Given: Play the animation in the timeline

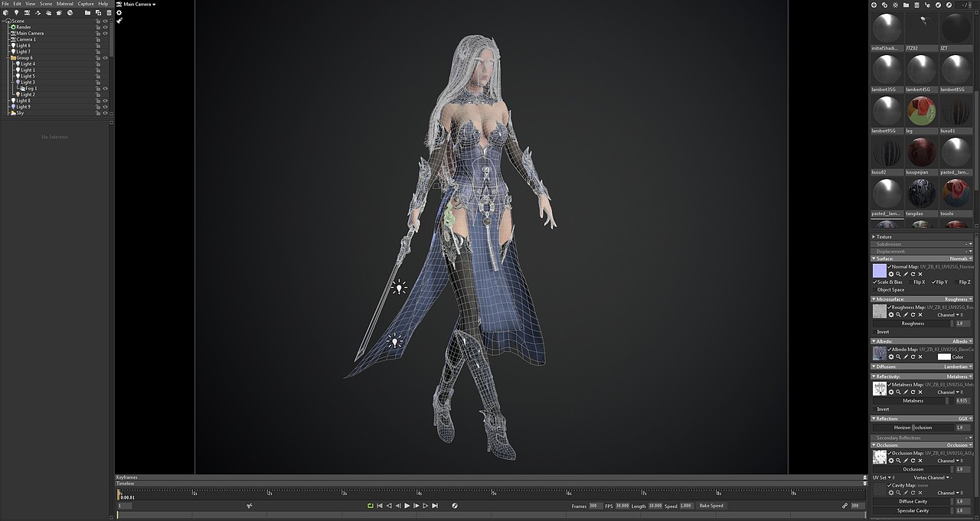Looking at the screenshot, I should coord(407,506).
